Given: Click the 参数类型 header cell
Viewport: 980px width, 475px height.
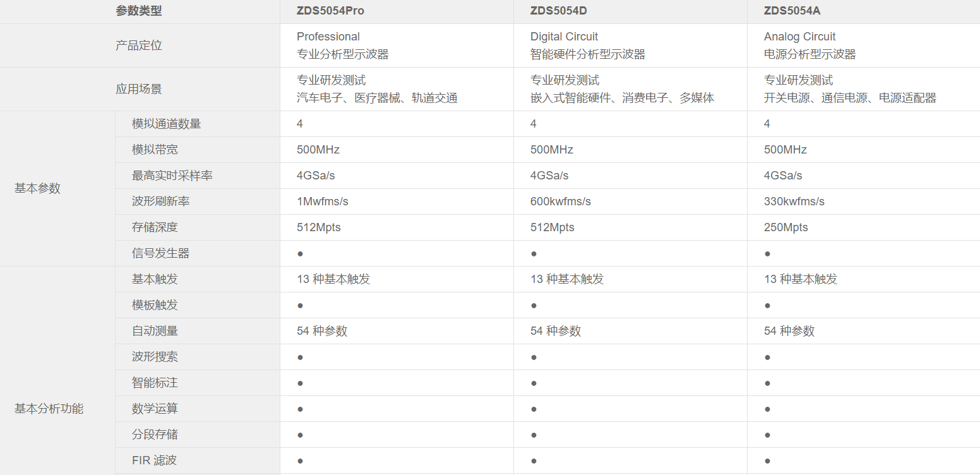Looking at the screenshot, I should pos(140,11).
